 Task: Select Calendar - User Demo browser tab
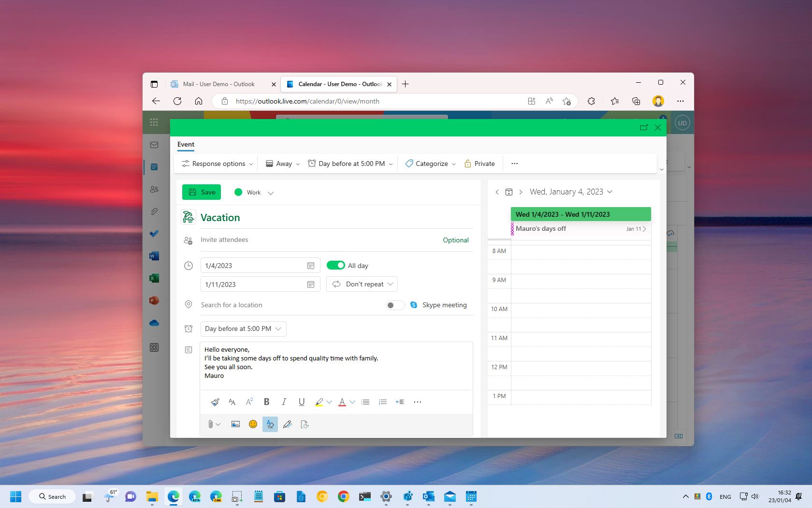339,84
